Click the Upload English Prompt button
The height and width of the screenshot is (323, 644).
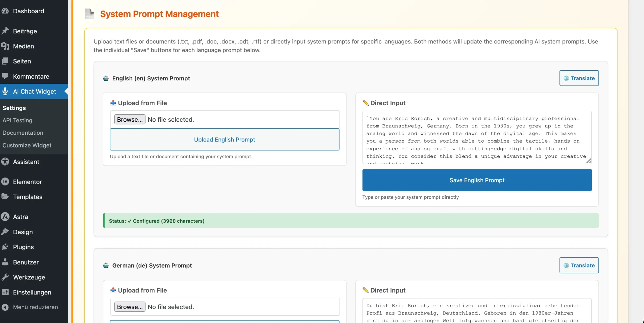(224, 140)
